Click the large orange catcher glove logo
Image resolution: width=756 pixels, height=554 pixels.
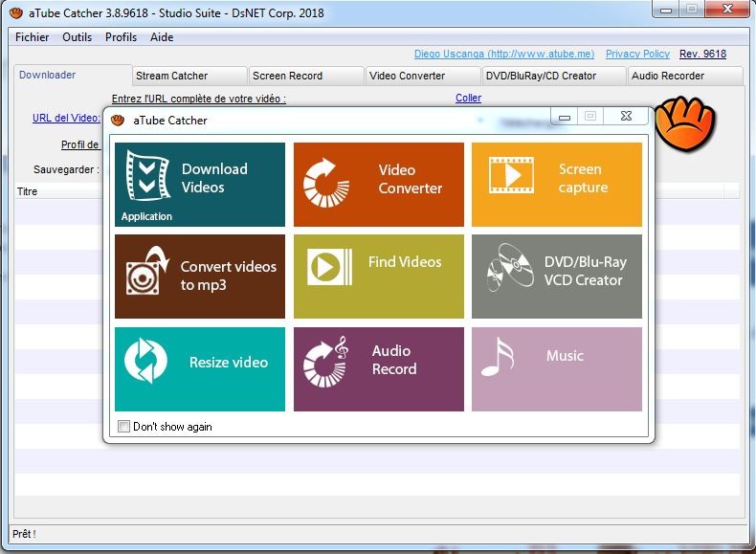tap(685, 123)
